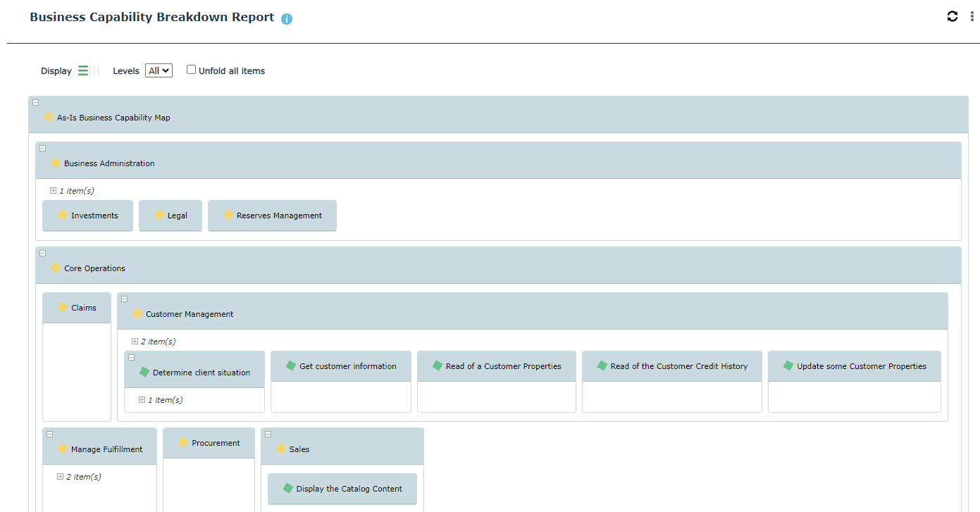
Task: Select Read of the Customer Credit History
Action: (x=678, y=366)
